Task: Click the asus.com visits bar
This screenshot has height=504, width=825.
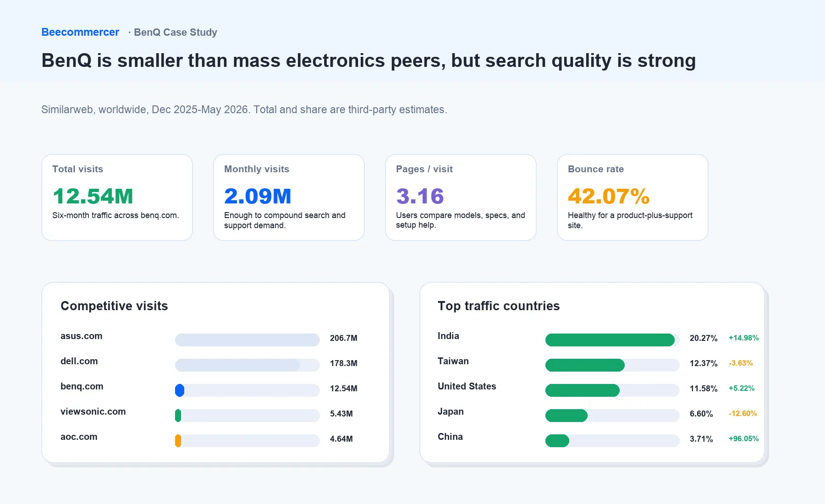Action: 247,340
